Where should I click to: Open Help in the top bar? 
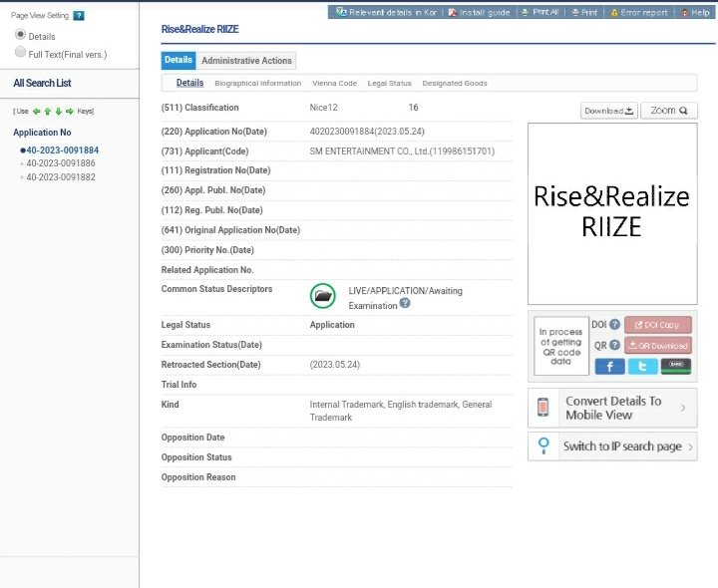(x=695, y=12)
